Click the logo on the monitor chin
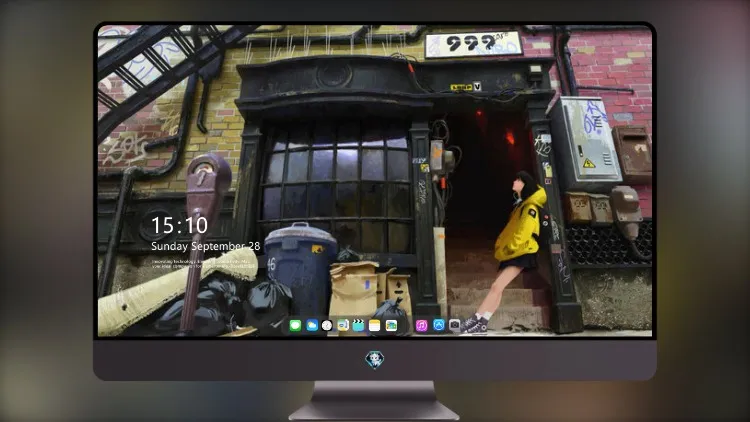 [x=375, y=360]
